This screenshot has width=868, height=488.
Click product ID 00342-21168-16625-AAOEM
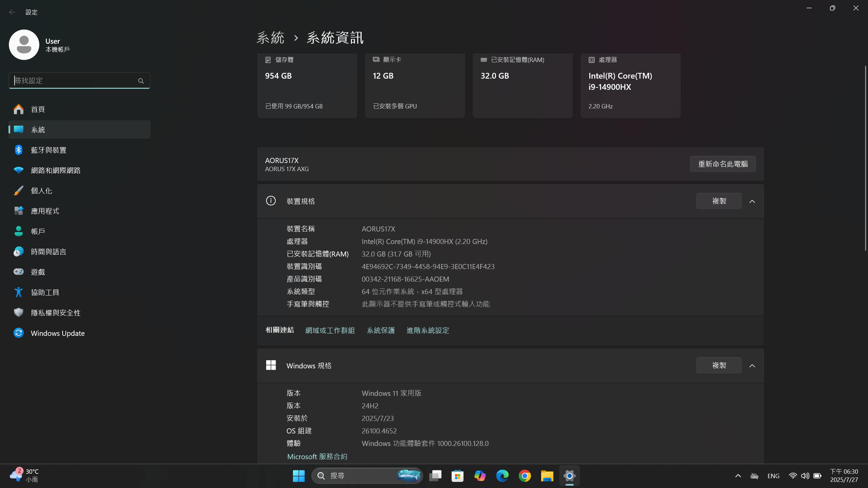pos(405,279)
